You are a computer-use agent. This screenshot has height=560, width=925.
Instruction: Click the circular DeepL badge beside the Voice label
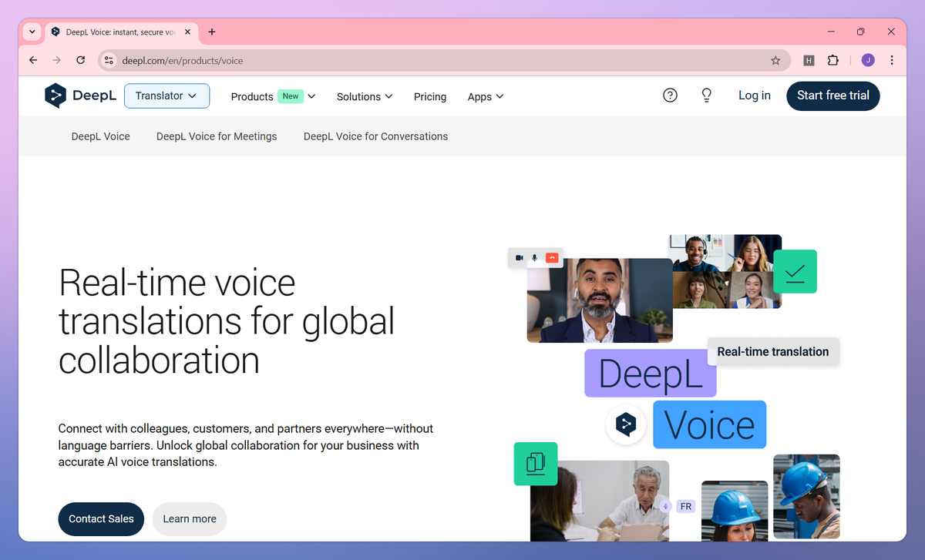click(625, 424)
